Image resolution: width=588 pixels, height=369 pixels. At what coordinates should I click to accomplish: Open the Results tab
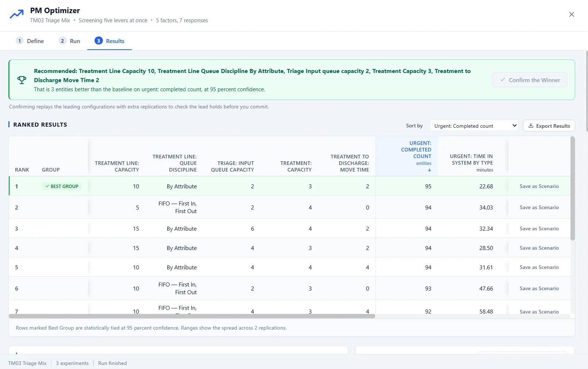pyautogui.click(x=109, y=41)
